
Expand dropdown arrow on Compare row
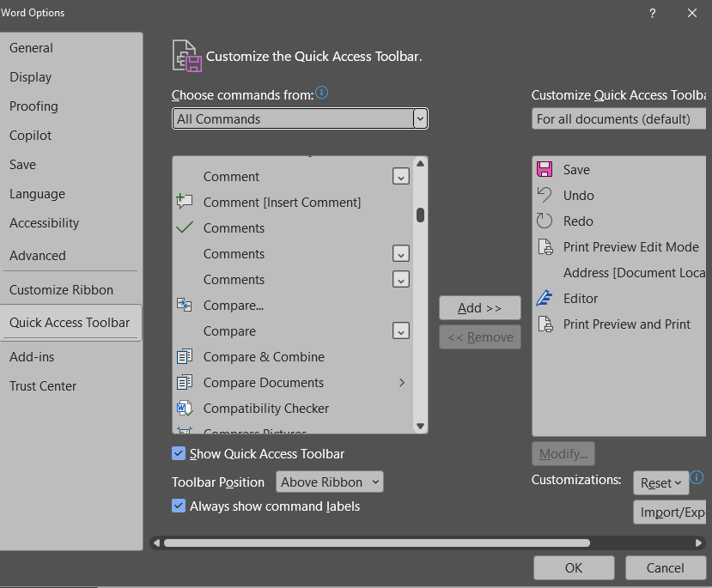pyautogui.click(x=401, y=331)
